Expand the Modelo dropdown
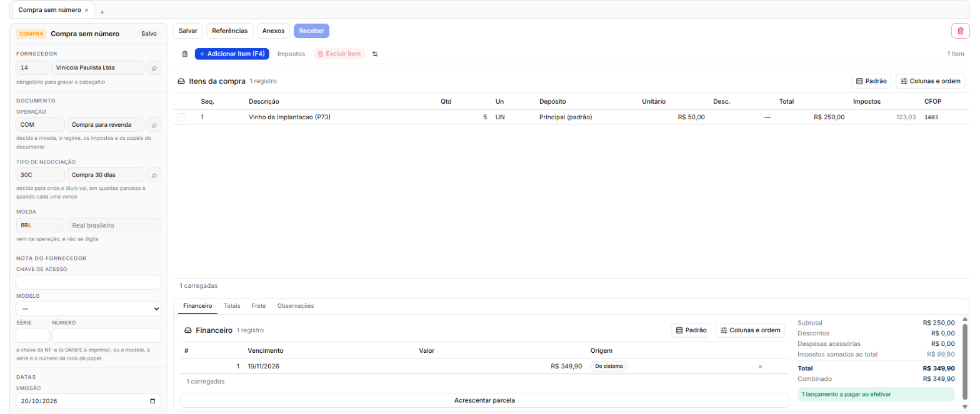The image size is (980, 414). [89, 308]
